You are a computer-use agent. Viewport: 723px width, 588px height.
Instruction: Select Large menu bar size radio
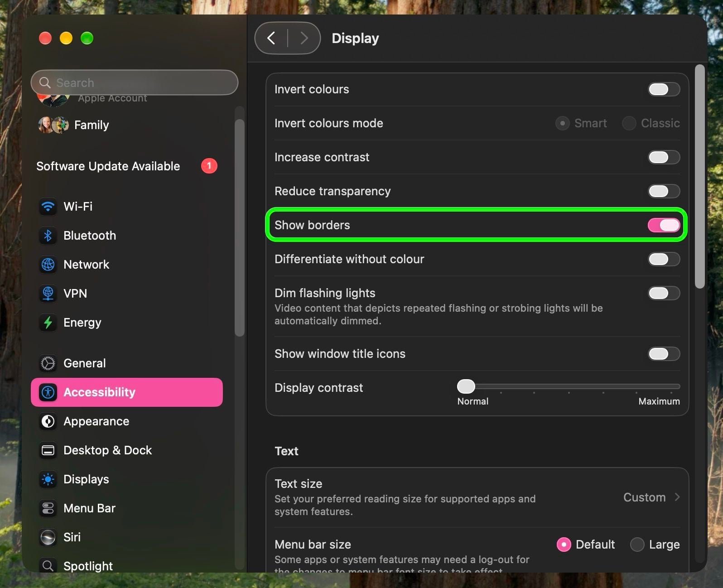pos(637,545)
